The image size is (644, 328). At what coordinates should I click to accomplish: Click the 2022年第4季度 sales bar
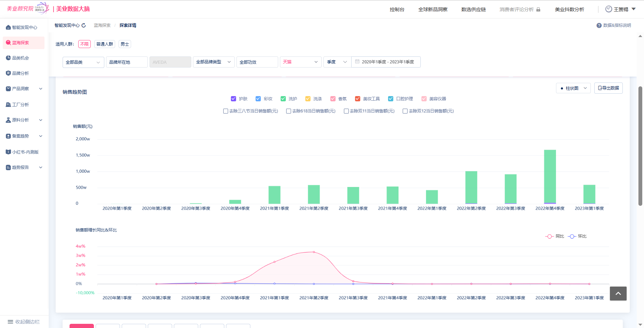(x=550, y=177)
